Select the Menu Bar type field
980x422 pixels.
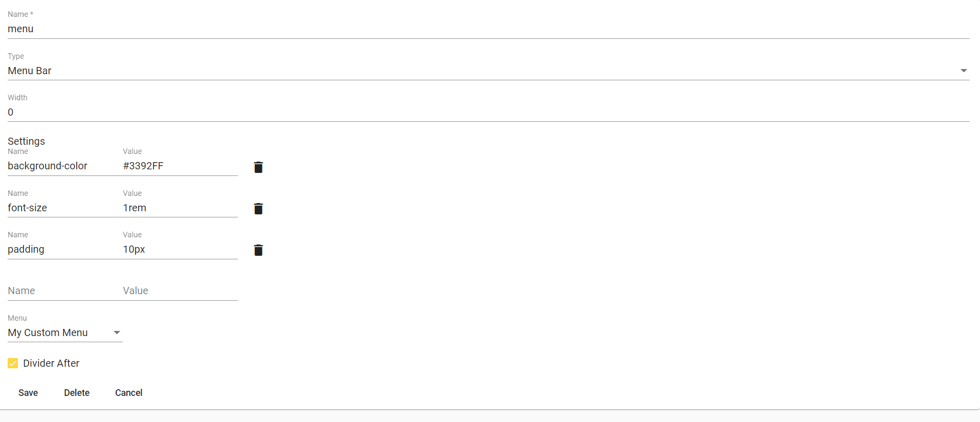coord(489,71)
